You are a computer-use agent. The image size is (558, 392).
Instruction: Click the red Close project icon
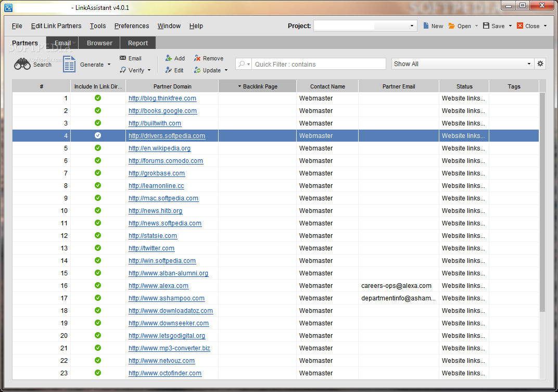click(x=520, y=26)
